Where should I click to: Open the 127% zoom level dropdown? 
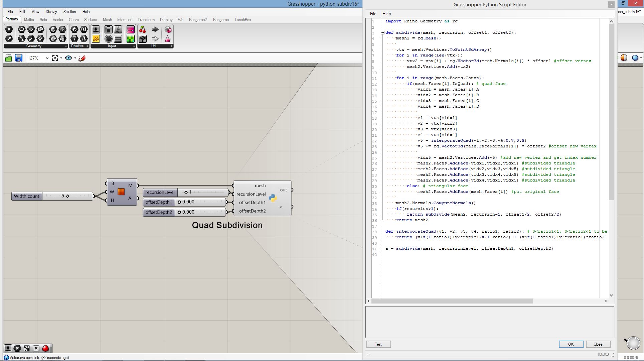coord(47,58)
